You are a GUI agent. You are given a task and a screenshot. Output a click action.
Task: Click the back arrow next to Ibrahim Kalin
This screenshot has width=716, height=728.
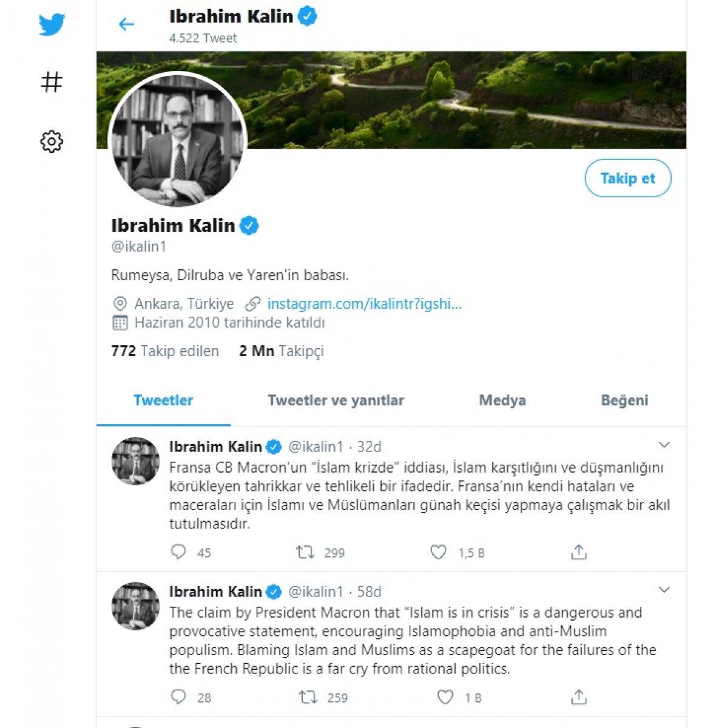126,24
